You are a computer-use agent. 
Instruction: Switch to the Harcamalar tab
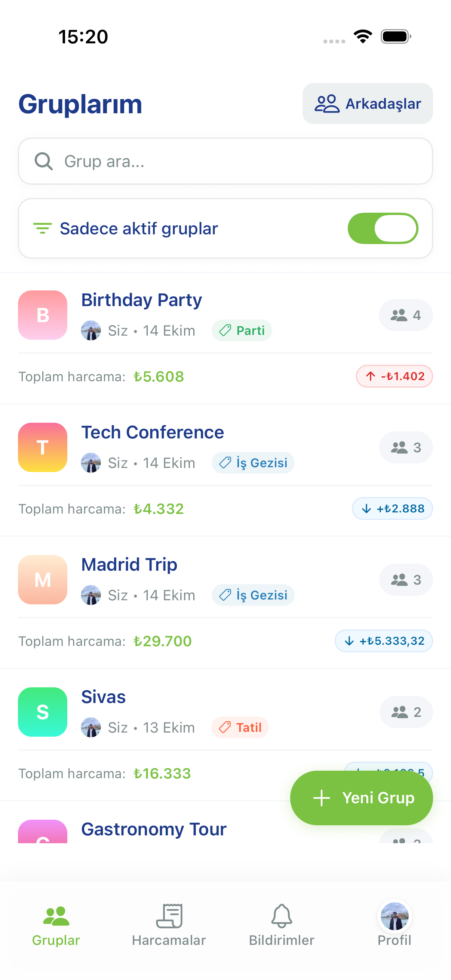[169, 924]
